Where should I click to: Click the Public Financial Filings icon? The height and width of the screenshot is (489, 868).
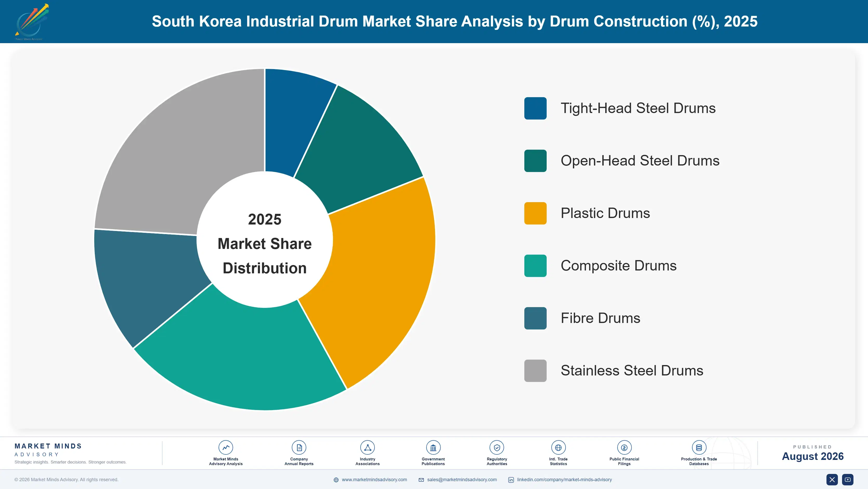(624, 447)
